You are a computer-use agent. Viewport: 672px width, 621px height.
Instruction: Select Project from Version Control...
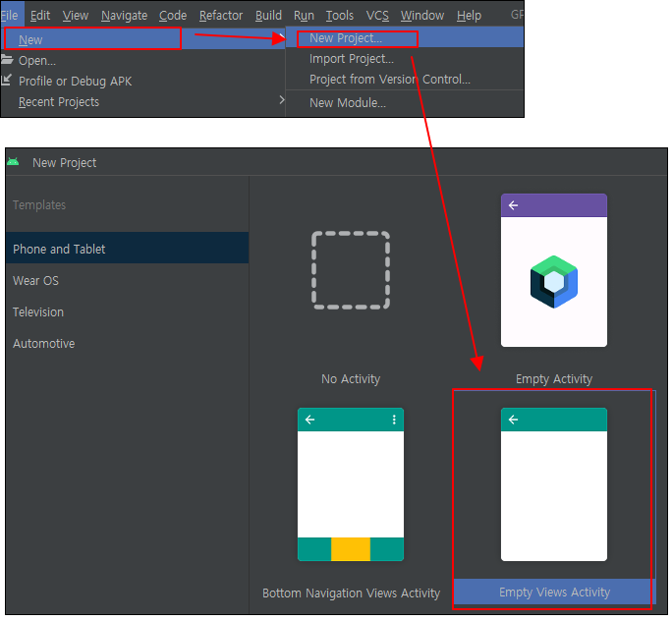pyautogui.click(x=405, y=79)
